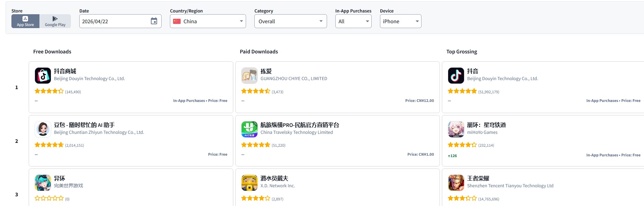The width and height of the screenshot is (644, 206).
Task: Open the 抖音商城 app title
Action: [65, 71]
